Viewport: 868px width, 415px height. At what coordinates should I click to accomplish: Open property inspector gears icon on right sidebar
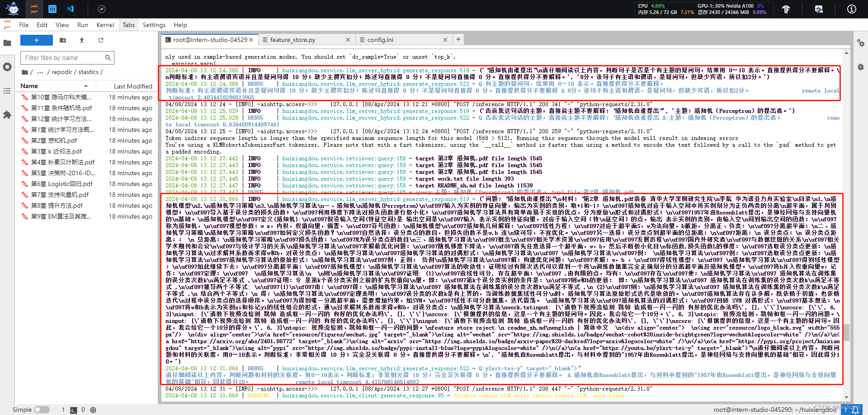click(x=861, y=43)
